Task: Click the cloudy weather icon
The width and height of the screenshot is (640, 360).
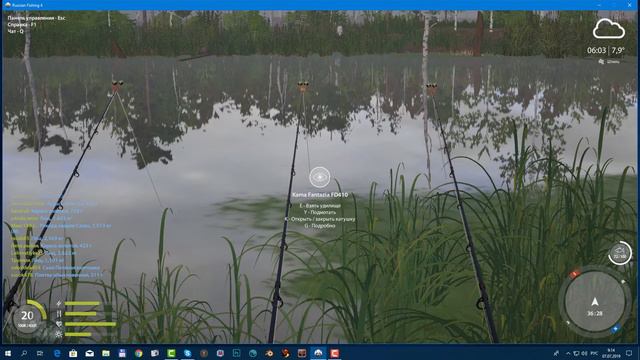Action: (609, 29)
